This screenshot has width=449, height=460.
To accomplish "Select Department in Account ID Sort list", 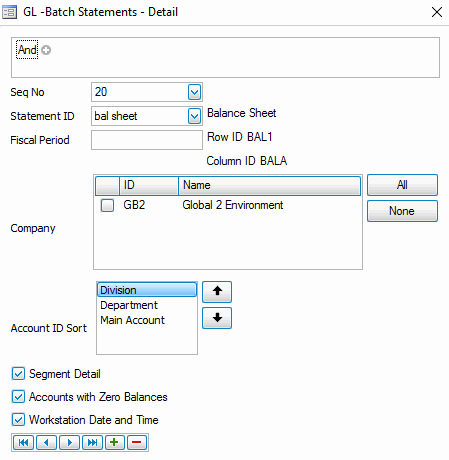I will click(129, 305).
